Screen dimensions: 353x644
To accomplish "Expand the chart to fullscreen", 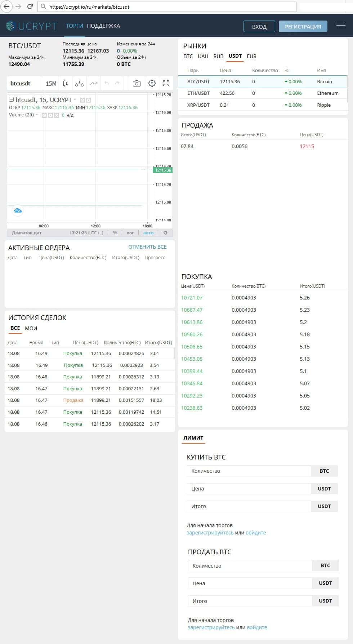I will (166, 84).
